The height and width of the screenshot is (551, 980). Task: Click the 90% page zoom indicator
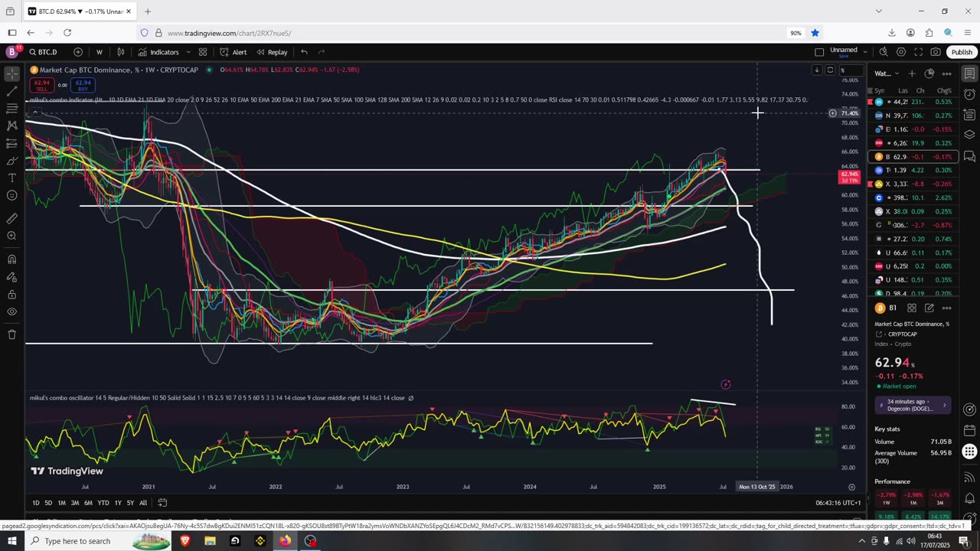795,33
